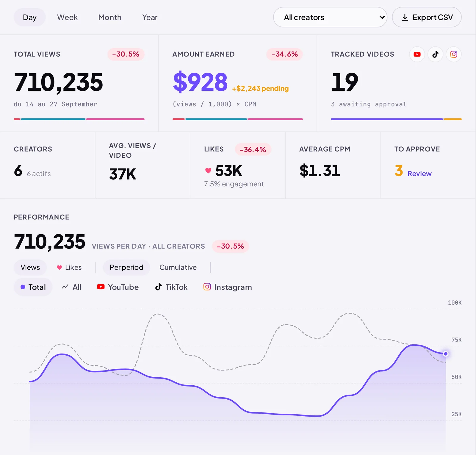
Task: Show the Likes metric in chart
Action: click(69, 267)
